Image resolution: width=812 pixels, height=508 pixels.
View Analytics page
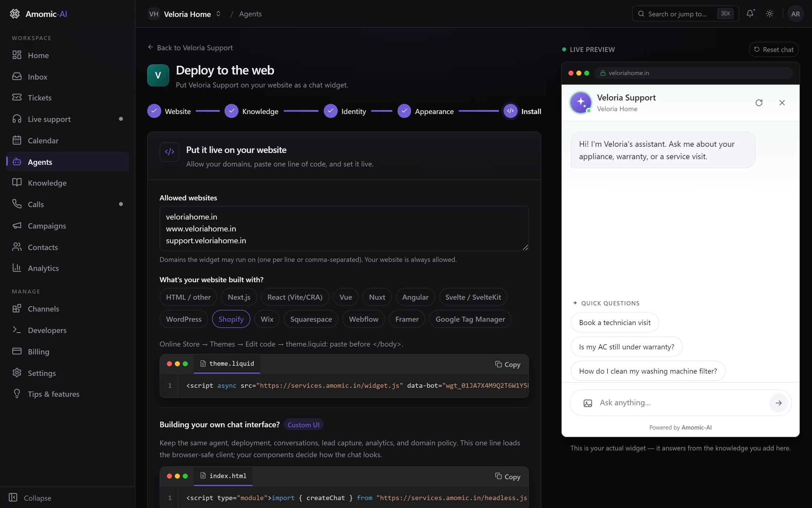click(x=68, y=268)
